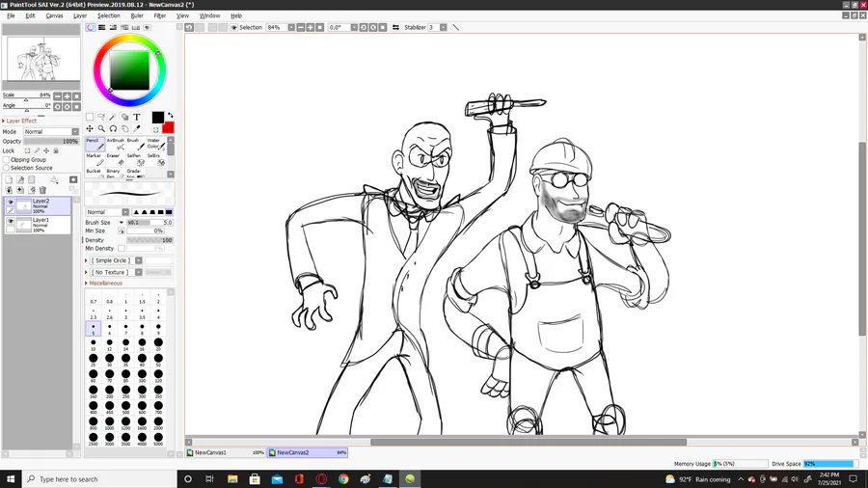
Task: Switch to the NewCanvas1 tab
Action: click(x=226, y=452)
